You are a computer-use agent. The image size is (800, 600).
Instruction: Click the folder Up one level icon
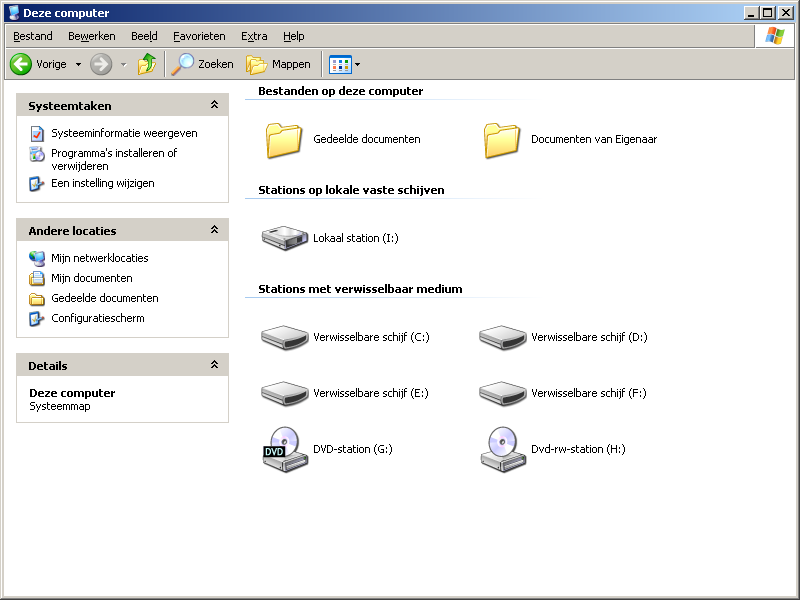click(147, 64)
